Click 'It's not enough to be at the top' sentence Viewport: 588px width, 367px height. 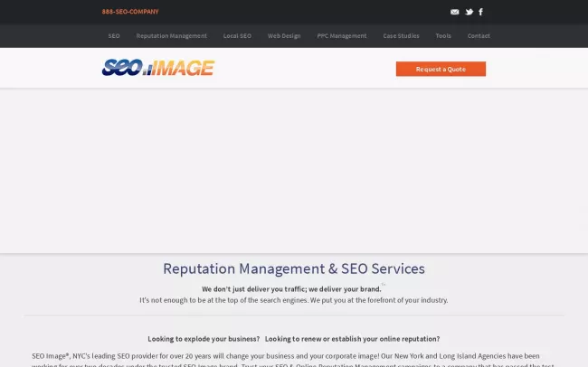[x=294, y=300]
